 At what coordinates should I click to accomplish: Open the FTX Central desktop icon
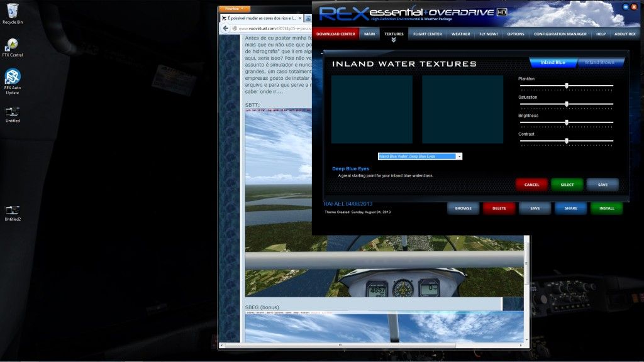pos(13,48)
